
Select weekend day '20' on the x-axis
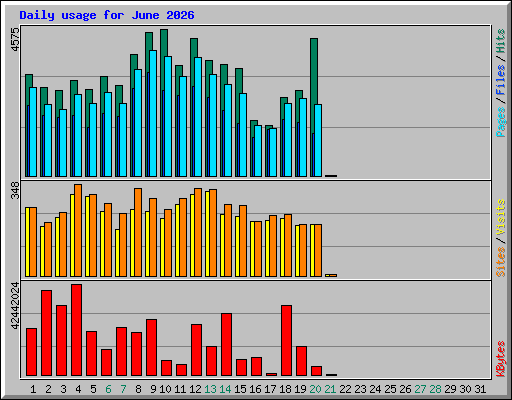click(x=315, y=389)
